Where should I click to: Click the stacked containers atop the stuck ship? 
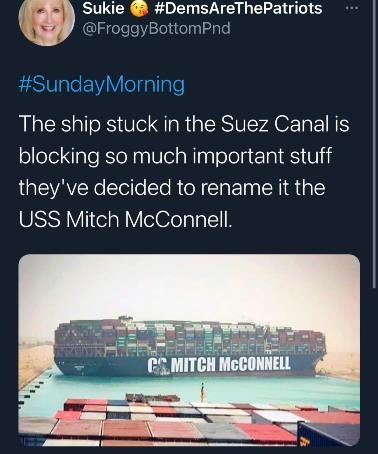189,336
